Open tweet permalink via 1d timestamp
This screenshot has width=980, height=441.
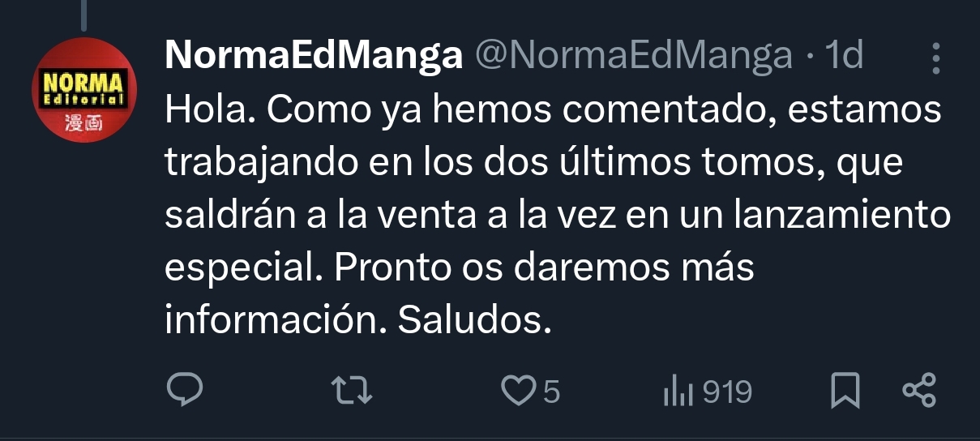coord(844,56)
